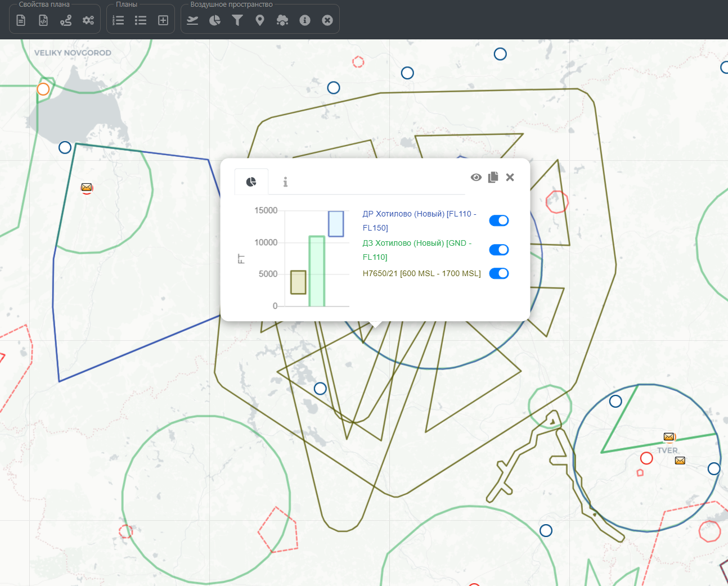Open plan settings gears icon
Screen dimensions: 728x586
[x=88, y=20]
